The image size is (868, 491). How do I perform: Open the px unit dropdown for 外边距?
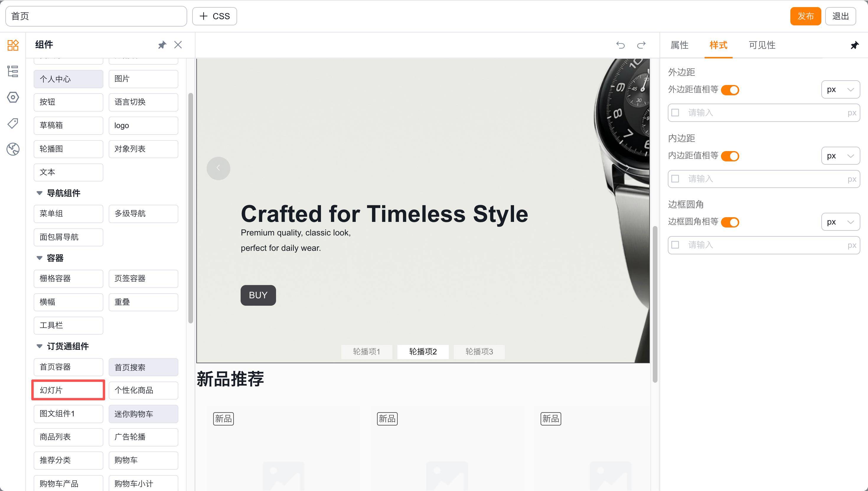coord(840,90)
